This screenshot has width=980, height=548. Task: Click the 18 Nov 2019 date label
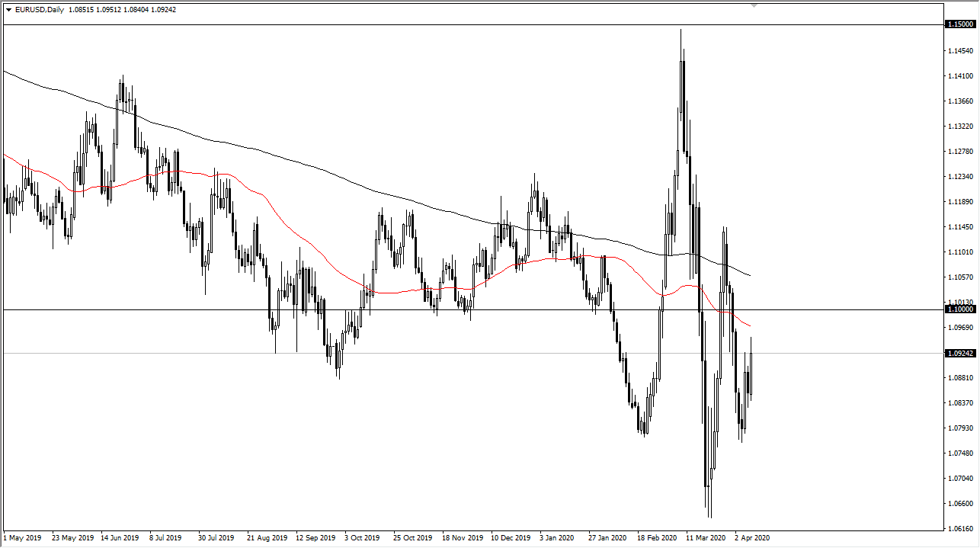click(x=462, y=538)
